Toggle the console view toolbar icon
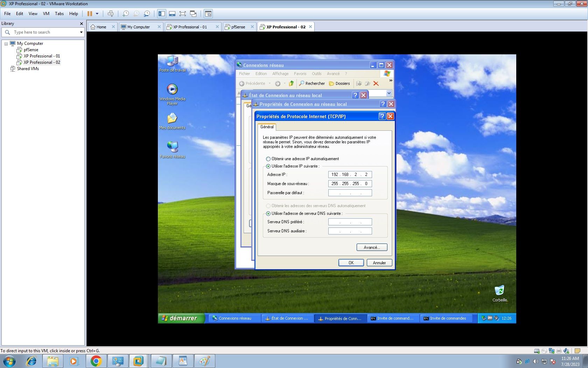This screenshot has height=368, width=588. click(208, 14)
